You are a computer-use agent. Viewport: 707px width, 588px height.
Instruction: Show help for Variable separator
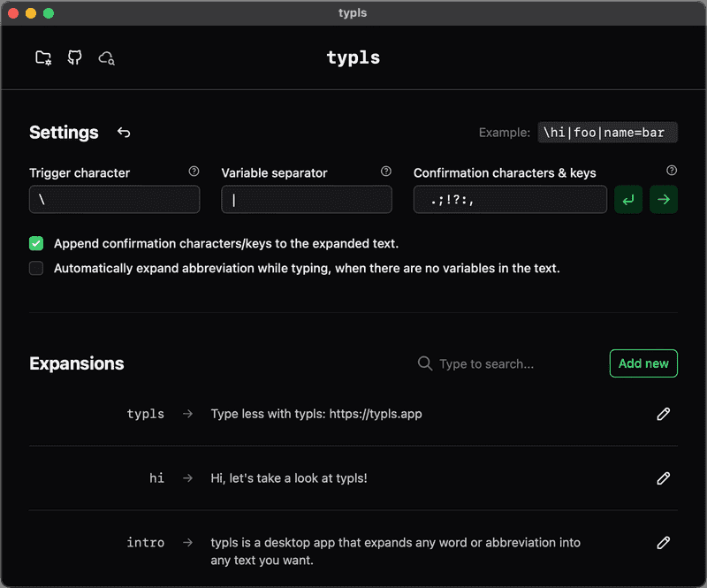pos(386,172)
